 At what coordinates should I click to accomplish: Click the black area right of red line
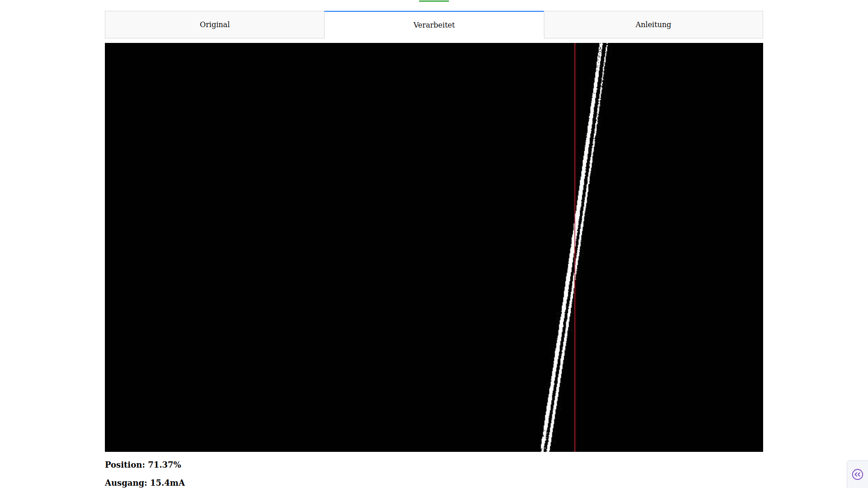coord(678,249)
